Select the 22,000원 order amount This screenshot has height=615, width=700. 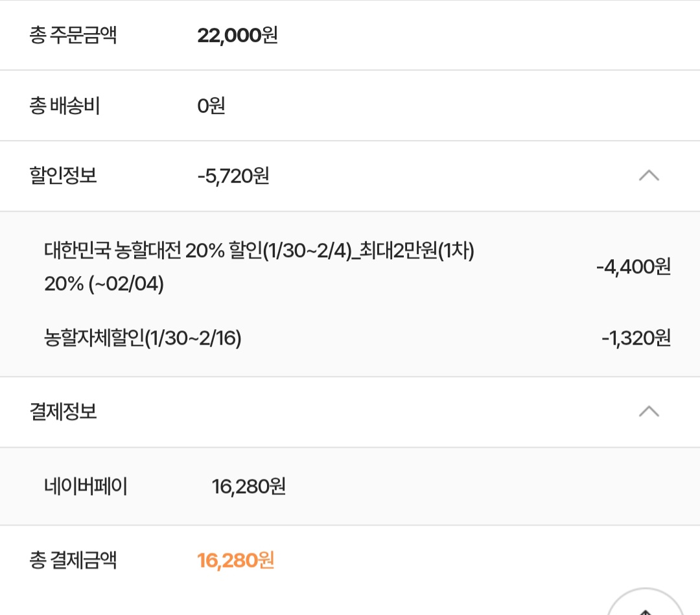coord(237,35)
